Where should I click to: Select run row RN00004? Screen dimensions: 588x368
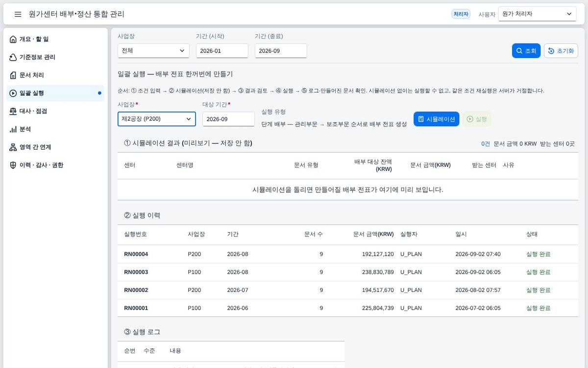pyautogui.click(x=348, y=254)
